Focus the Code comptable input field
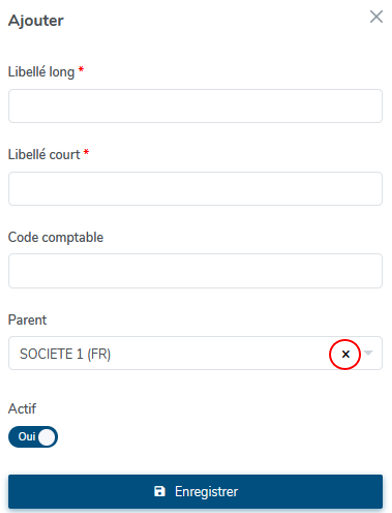 point(195,271)
